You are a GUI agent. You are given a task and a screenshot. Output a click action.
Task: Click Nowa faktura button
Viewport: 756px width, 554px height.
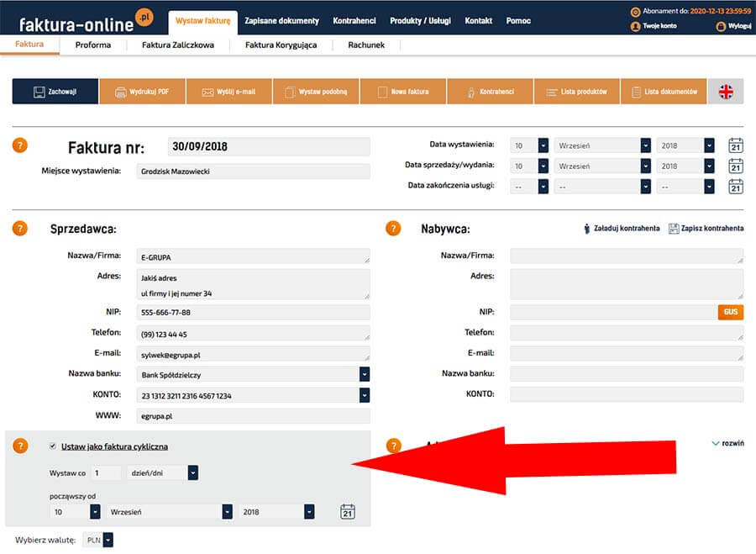point(403,91)
